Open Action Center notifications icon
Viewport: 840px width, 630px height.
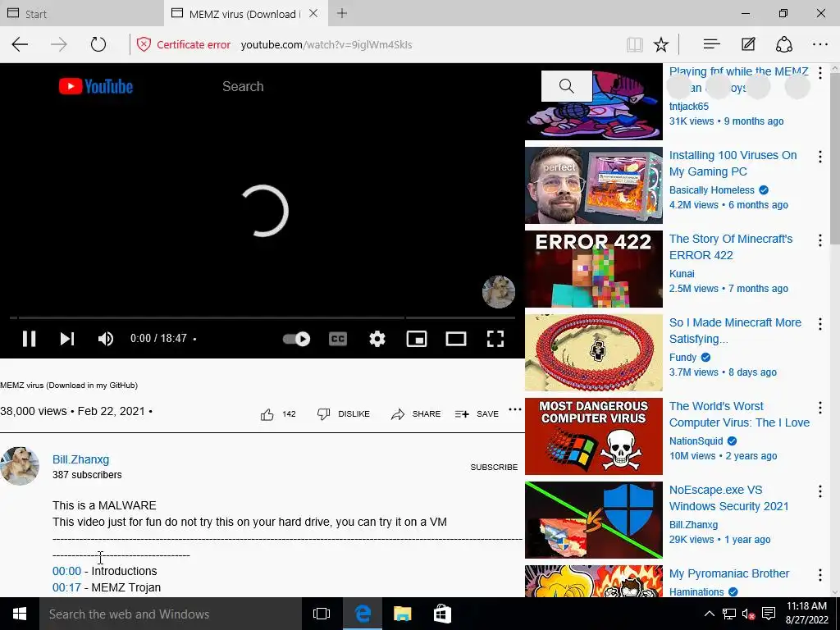(x=768, y=614)
